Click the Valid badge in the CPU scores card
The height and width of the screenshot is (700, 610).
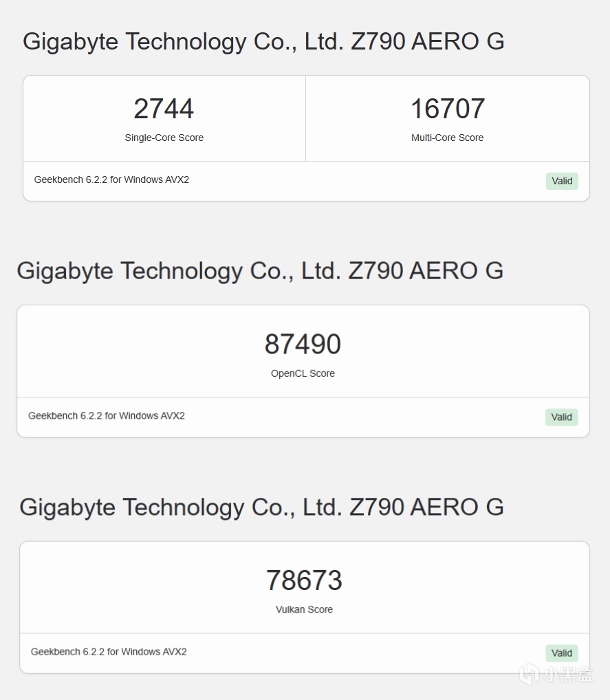coord(562,181)
